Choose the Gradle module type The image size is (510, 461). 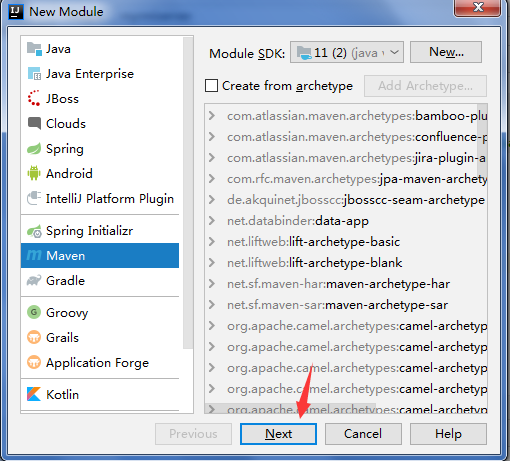100,281
